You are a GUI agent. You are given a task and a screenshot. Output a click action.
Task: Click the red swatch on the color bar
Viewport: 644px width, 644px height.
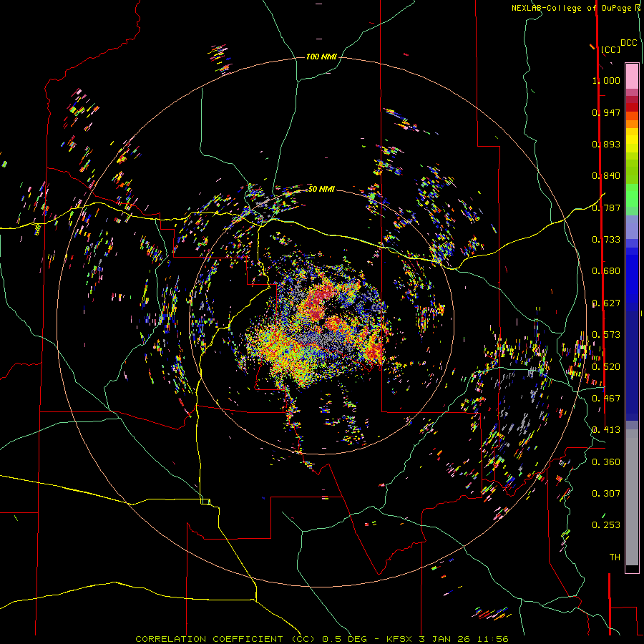pyautogui.click(x=632, y=107)
